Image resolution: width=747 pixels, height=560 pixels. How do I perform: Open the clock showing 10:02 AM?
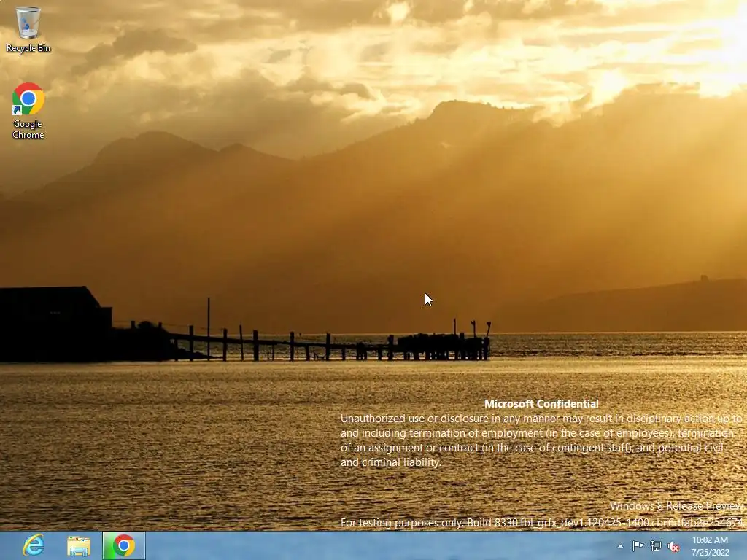[710, 540]
